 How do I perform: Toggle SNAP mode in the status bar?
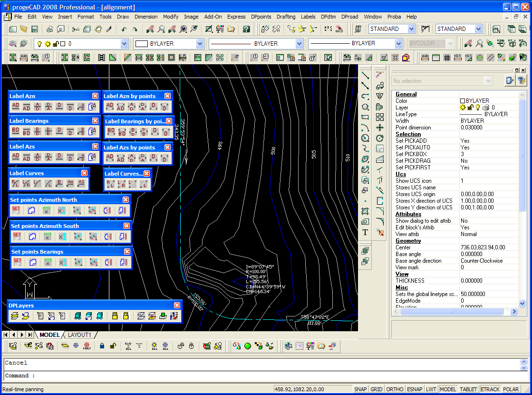click(360, 389)
